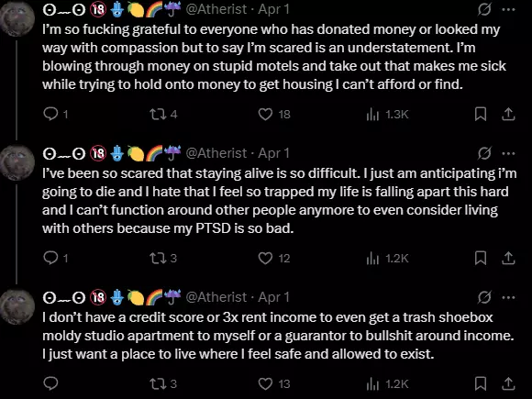The height and width of the screenshot is (399, 532).
Task: View analytics showing 1.3K views
Action: point(372,115)
